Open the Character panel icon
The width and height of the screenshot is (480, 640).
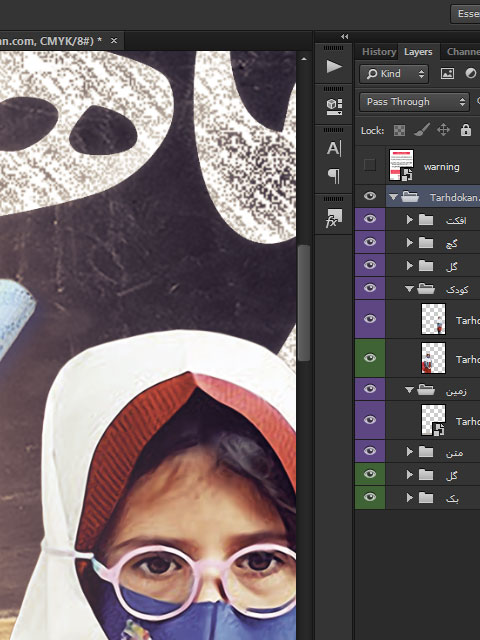[334, 149]
